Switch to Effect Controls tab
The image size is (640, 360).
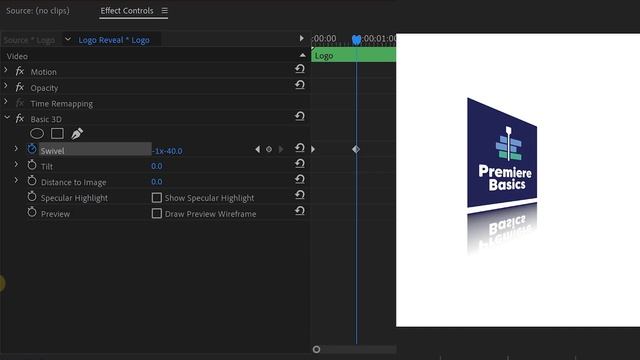point(127,11)
